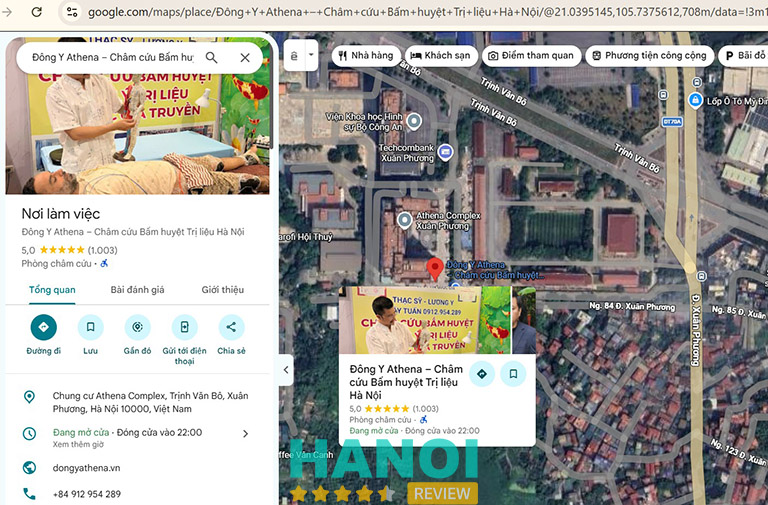768x505 pixels.
Task: Click Techcombank Xuân Phương marker
Action: click(x=445, y=152)
